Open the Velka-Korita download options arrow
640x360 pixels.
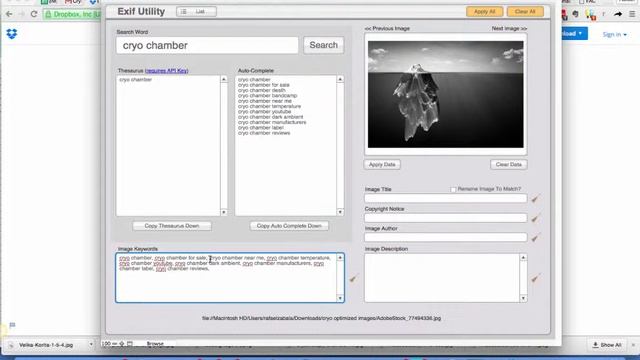tap(91, 345)
